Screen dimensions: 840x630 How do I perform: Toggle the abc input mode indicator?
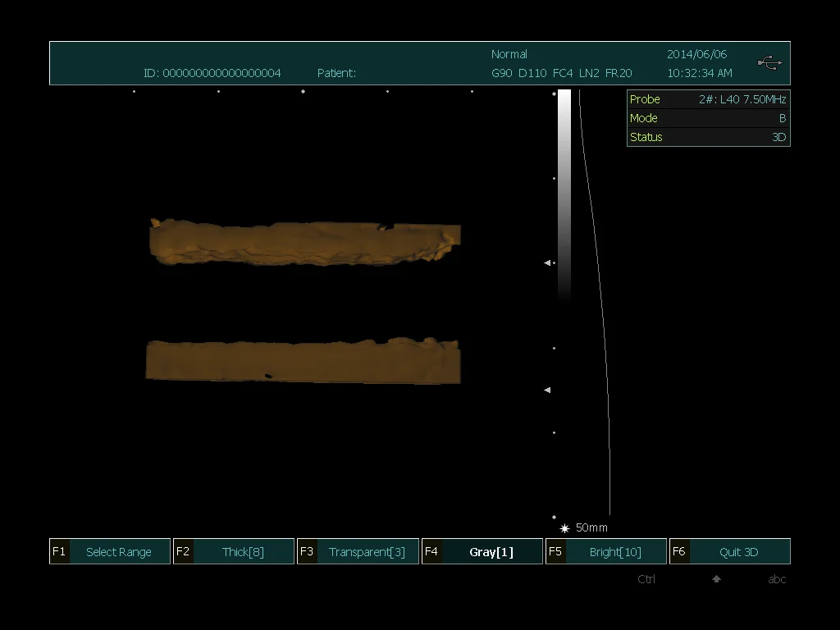point(777,579)
